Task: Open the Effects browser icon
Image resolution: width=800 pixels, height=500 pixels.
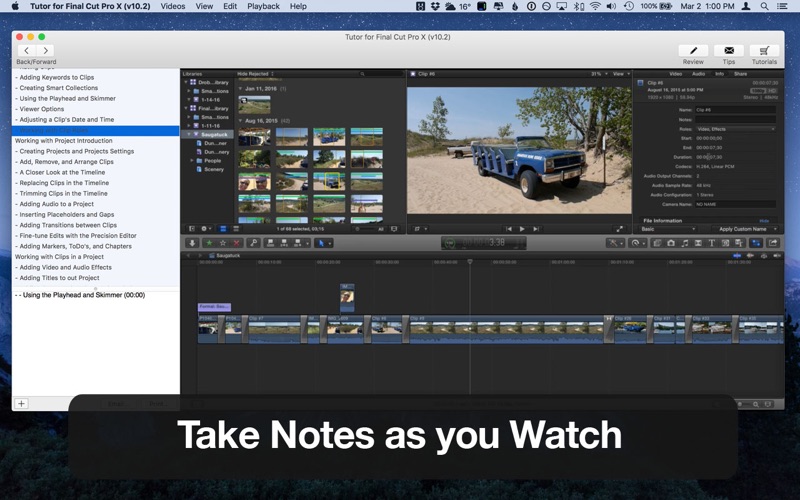Action: tap(658, 243)
